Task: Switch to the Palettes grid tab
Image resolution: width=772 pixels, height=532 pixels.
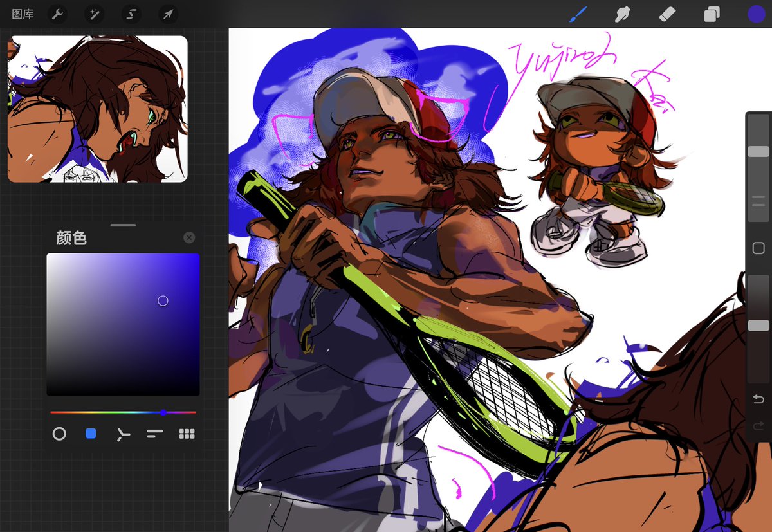Action: click(187, 434)
